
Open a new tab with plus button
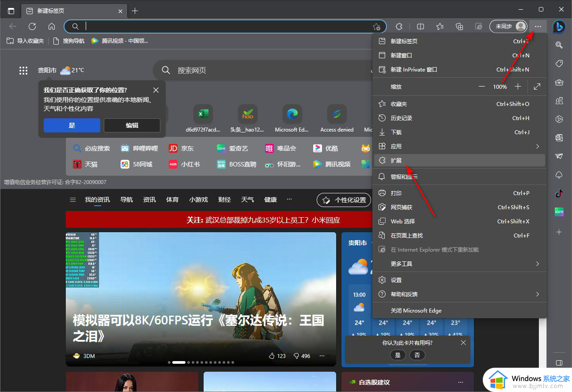(x=135, y=11)
